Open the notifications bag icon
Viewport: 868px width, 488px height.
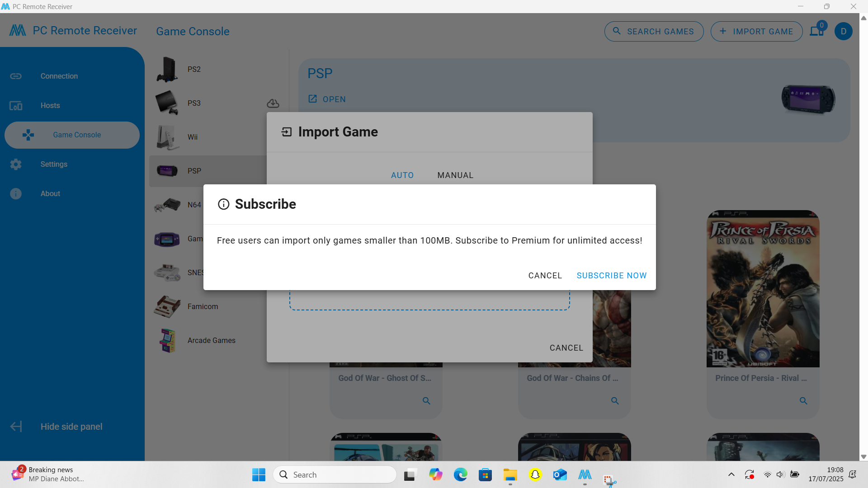point(816,31)
